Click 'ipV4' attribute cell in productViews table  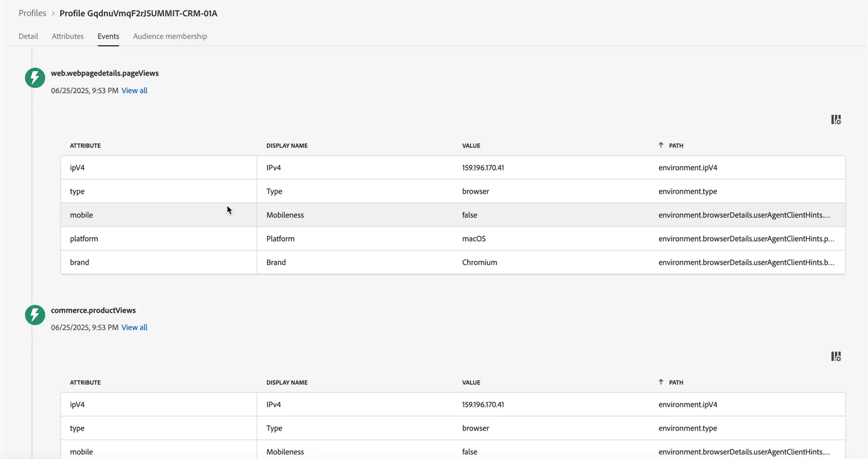click(x=159, y=405)
